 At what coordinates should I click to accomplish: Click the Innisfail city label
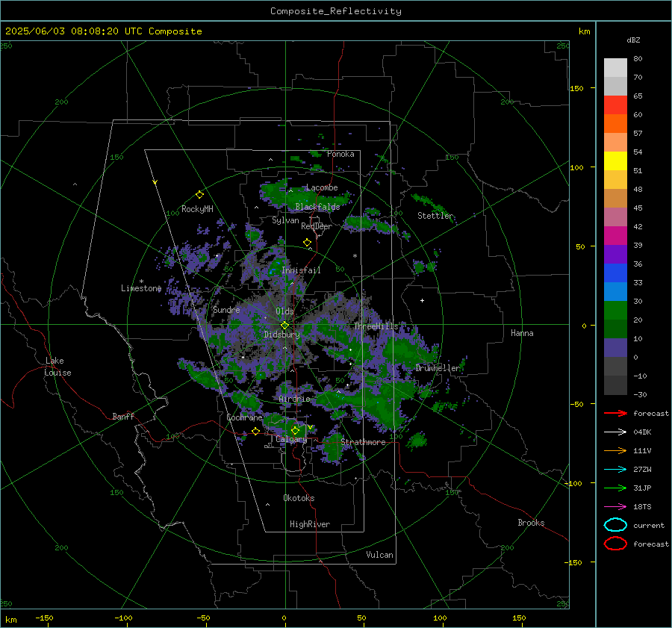(x=301, y=270)
